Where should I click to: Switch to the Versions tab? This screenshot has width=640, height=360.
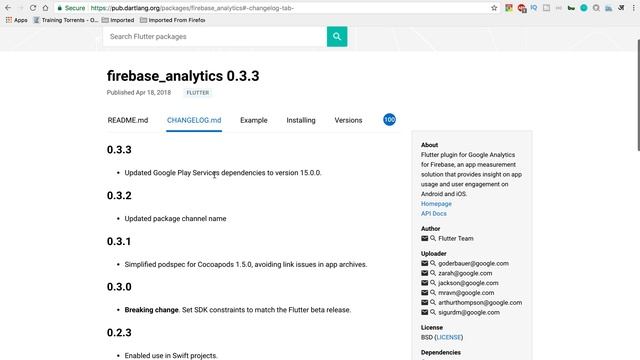pyautogui.click(x=348, y=120)
